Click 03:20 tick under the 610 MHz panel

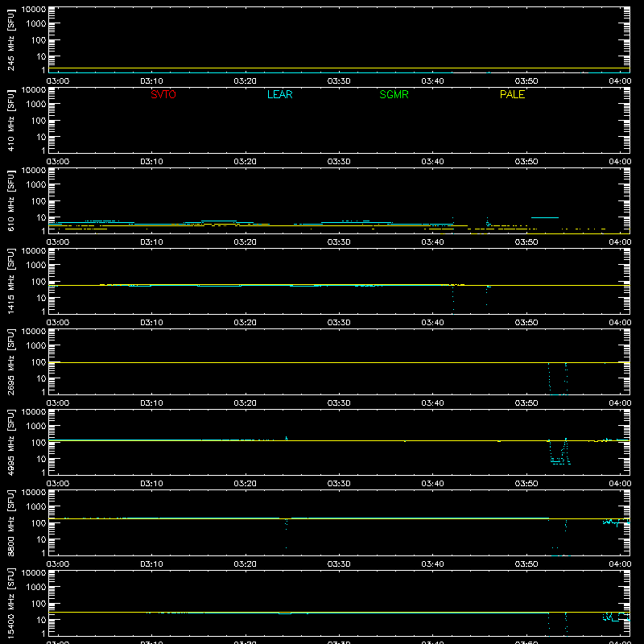(x=246, y=242)
